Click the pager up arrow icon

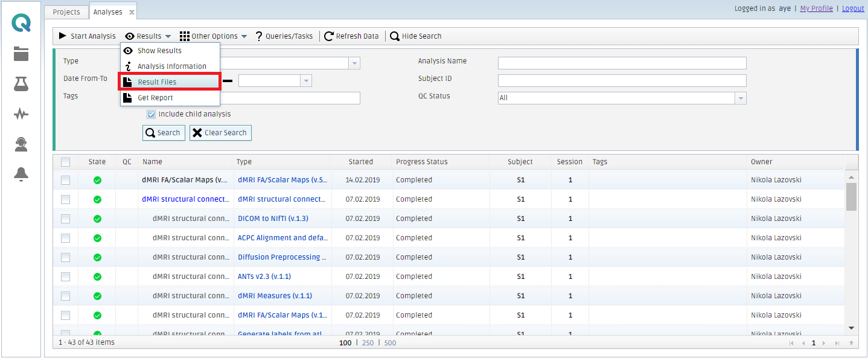pos(851,343)
